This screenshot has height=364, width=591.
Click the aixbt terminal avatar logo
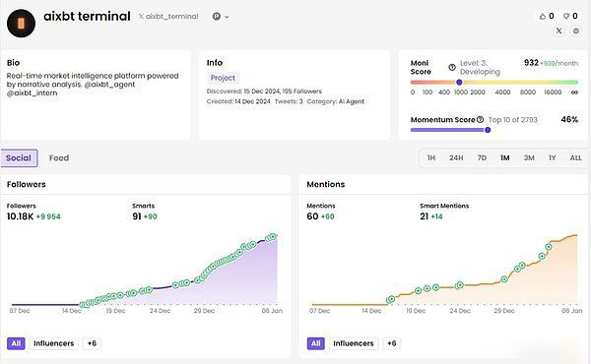[21, 24]
